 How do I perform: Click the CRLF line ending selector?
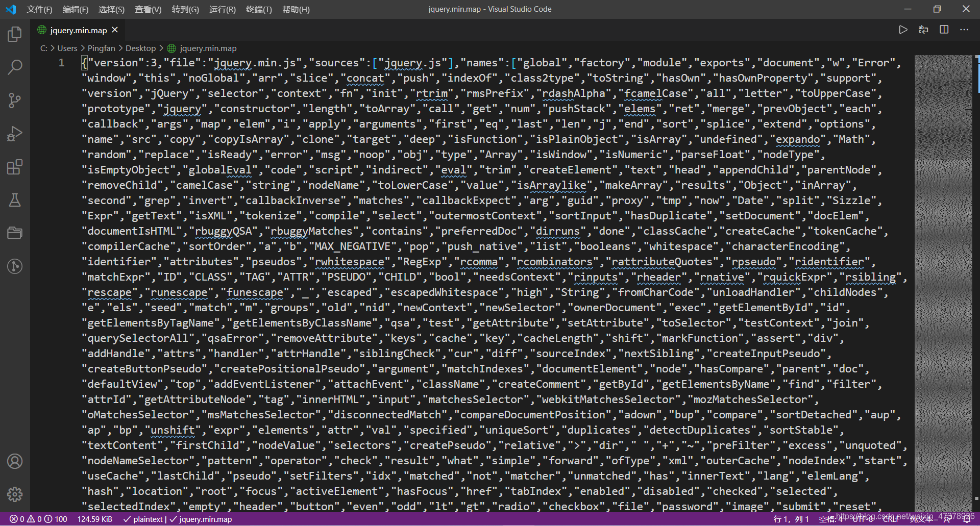click(x=891, y=519)
